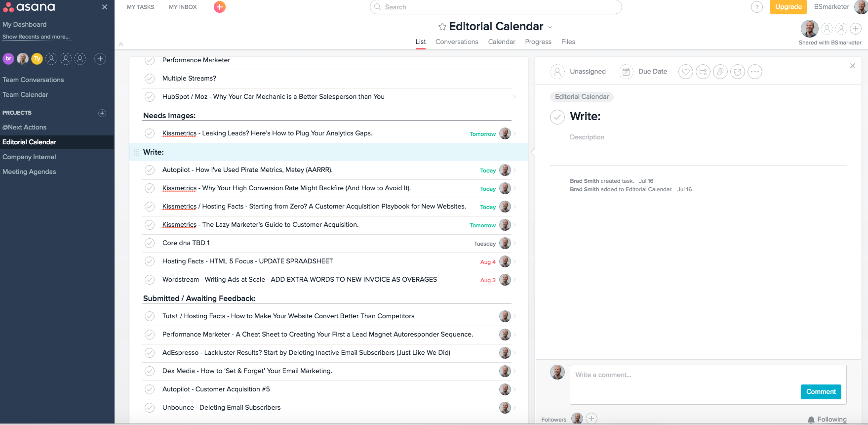The image size is (868, 425).
Task: Attach a file with paperclip icon
Action: (720, 72)
